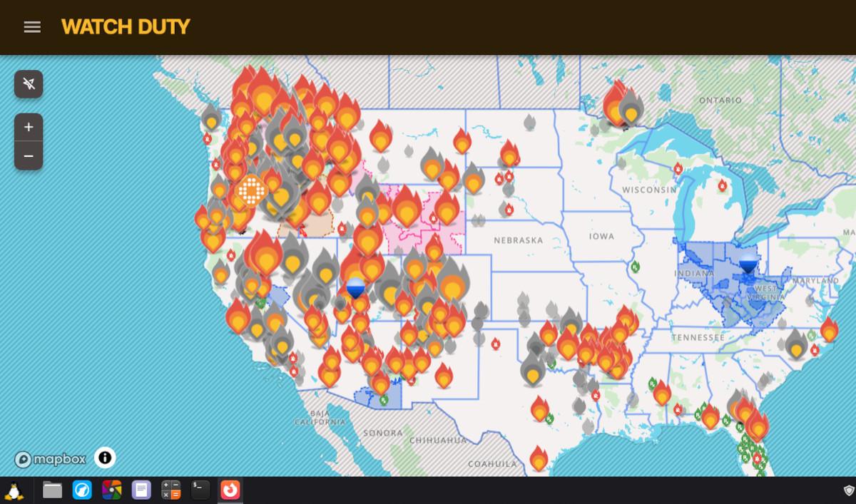The height and width of the screenshot is (504, 856).
Task: Select the blue flood marker in Utah
Action: [x=355, y=287]
